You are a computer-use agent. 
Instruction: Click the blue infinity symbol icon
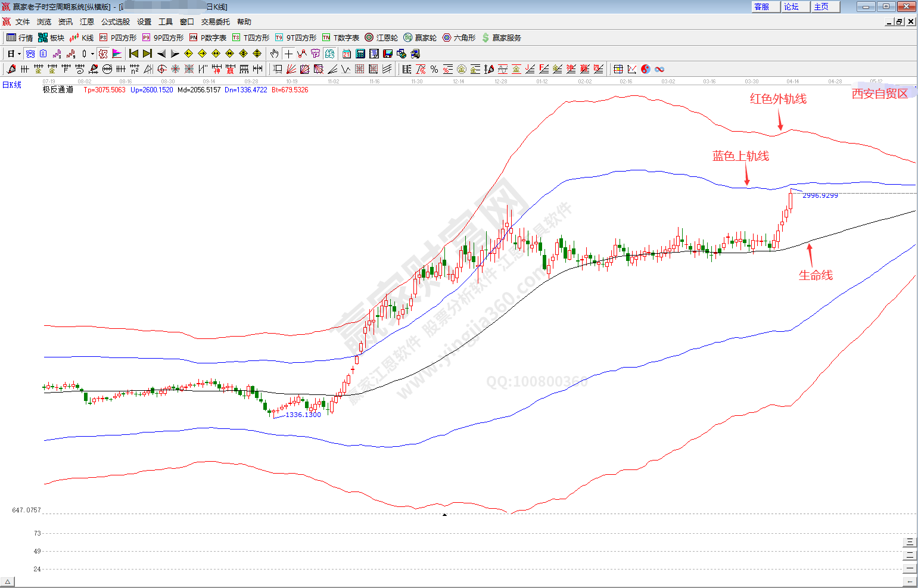coord(659,69)
